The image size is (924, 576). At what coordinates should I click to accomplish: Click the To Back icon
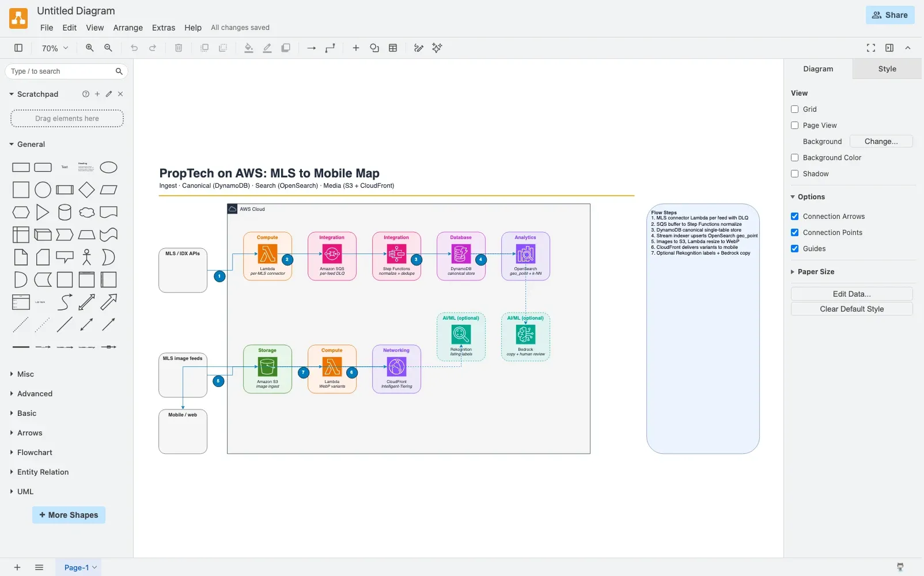point(223,48)
